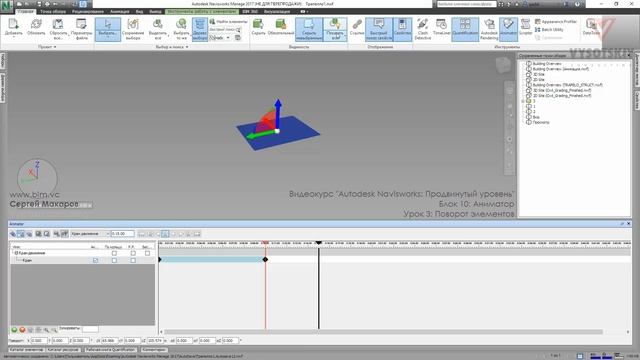Click Скрыть невыбранные (Hide Unselected) icon

click(309, 29)
